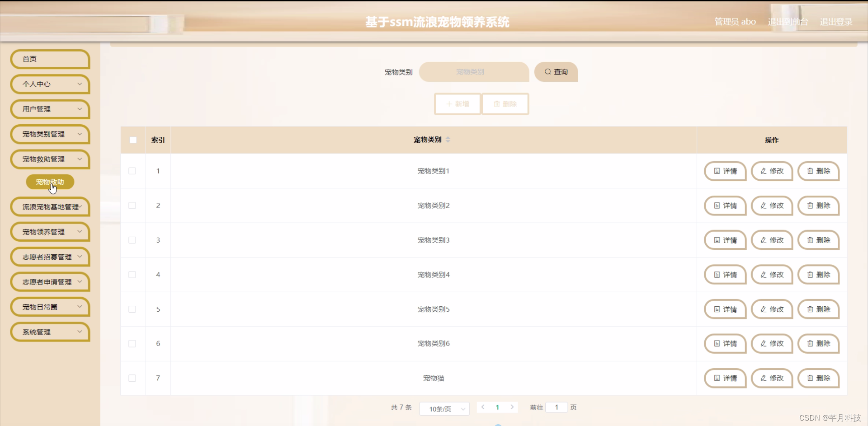Toggle the select-all checkbox in table header
Image resolution: width=868 pixels, height=426 pixels.
[x=132, y=140]
